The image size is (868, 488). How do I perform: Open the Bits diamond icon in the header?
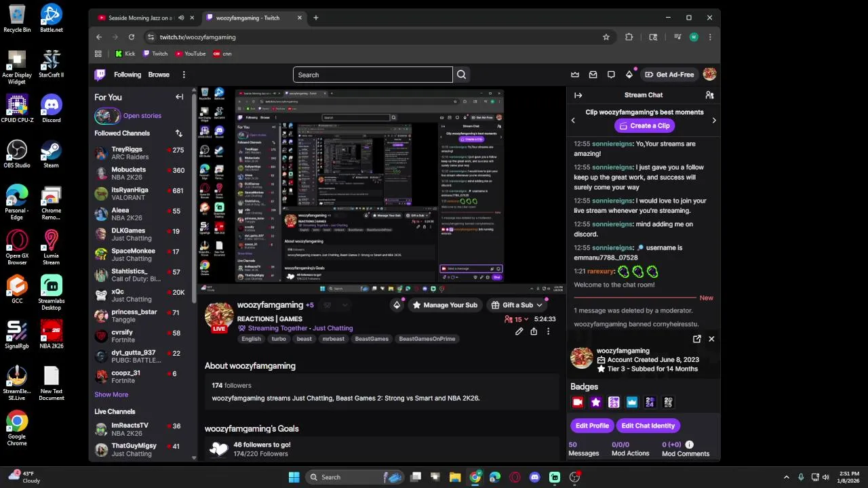click(x=629, y=75)
